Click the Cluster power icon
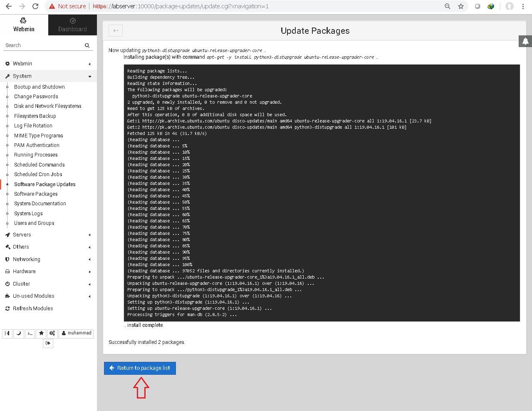 pos(7,284)
